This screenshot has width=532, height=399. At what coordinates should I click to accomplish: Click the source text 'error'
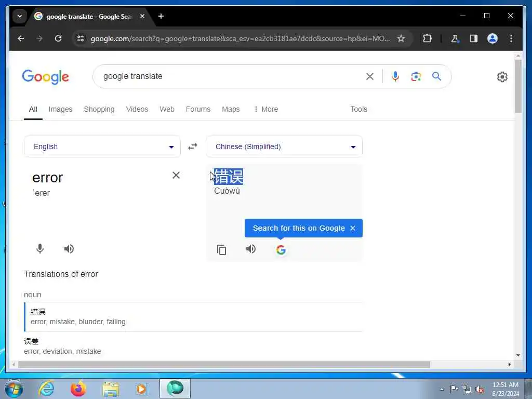point(47,178)
